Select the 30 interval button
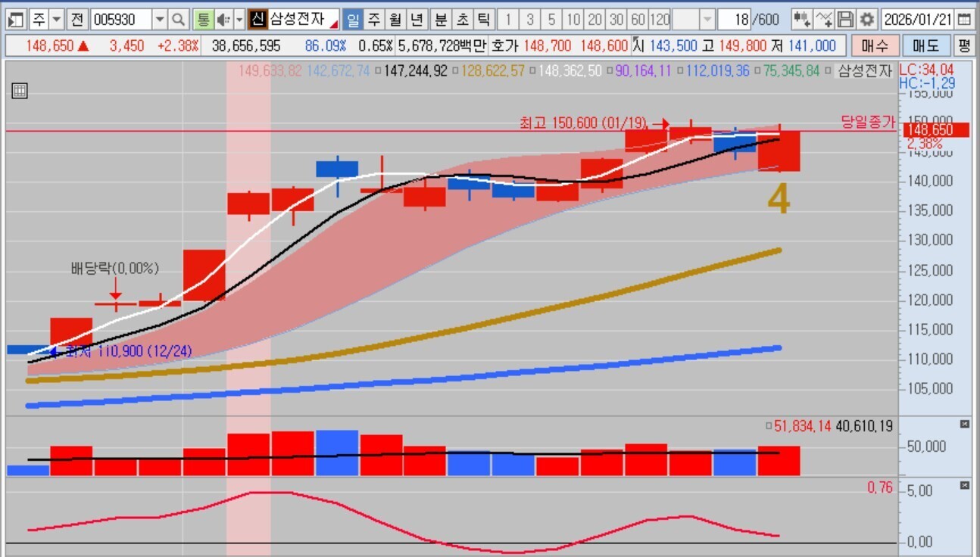980x557 pixels. point(617,19)
